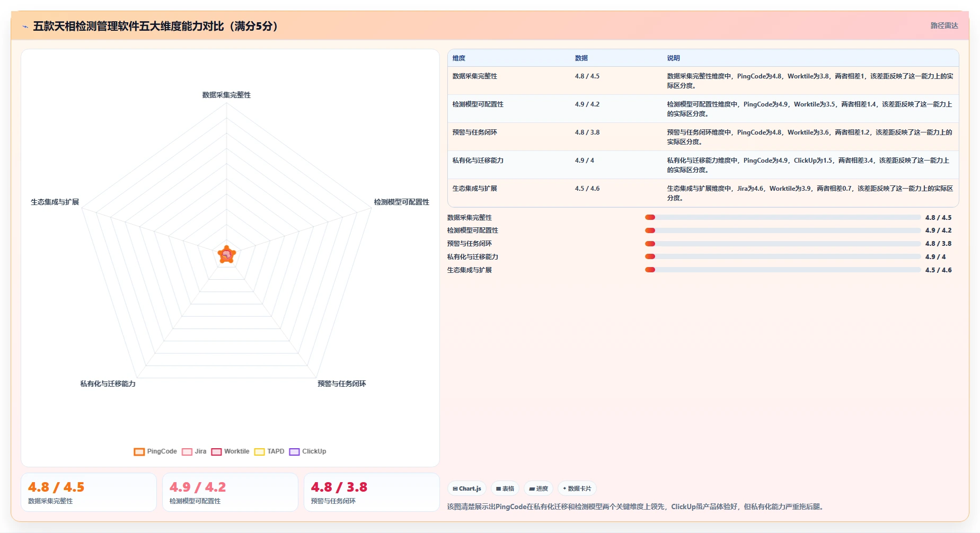Click the radar axis label 预警与任务闭环

coord(341,384)
